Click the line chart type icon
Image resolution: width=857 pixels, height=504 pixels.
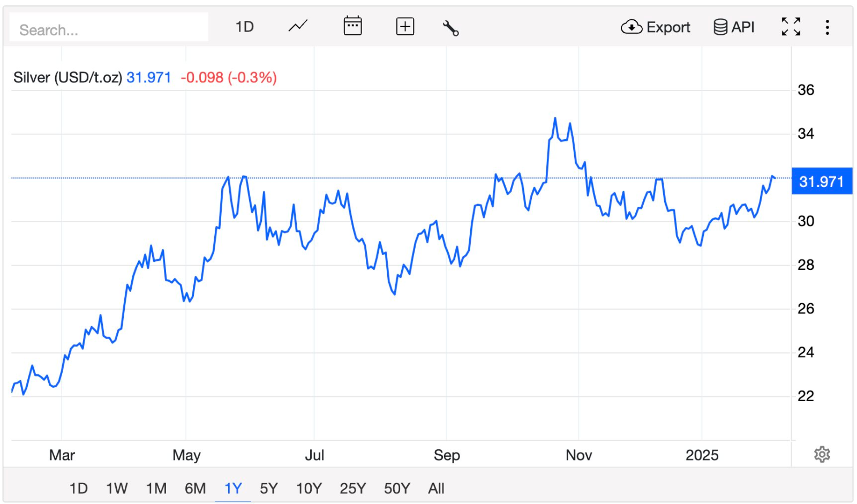tap(298, 26)
